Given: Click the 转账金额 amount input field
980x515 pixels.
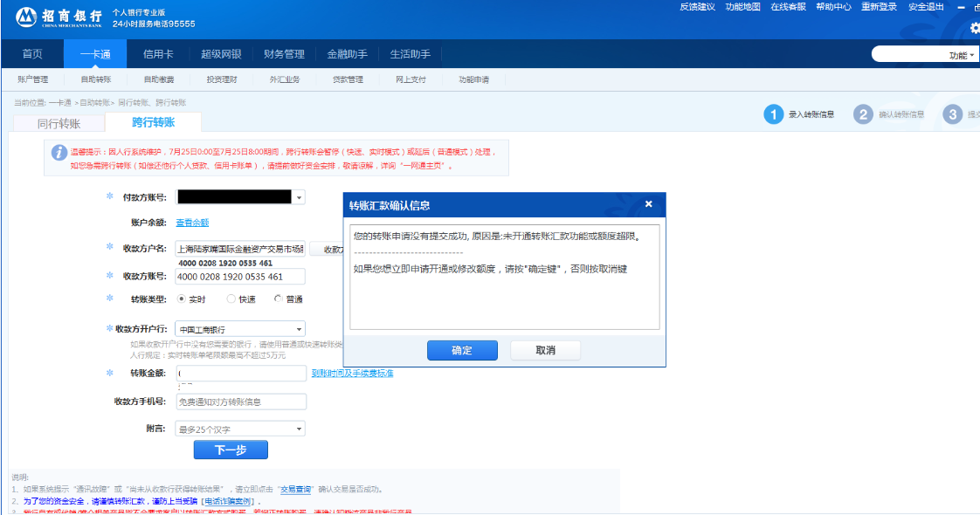Looking at the screenshot, I should 240,374.
